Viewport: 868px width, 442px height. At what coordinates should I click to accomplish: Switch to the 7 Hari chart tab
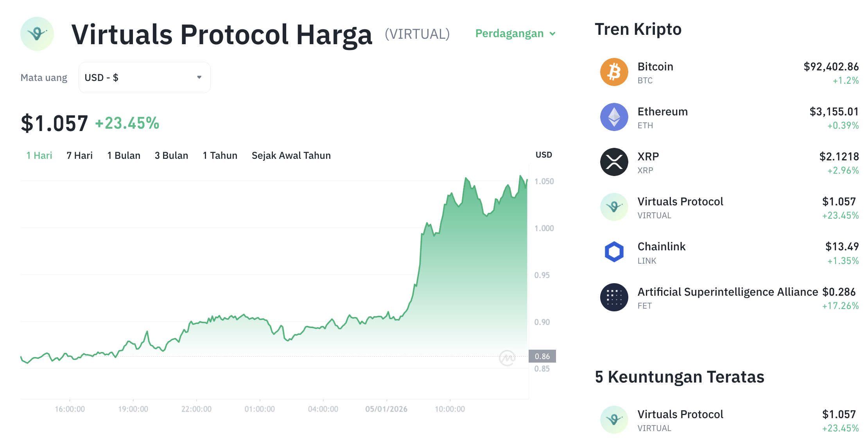point(79,155)
